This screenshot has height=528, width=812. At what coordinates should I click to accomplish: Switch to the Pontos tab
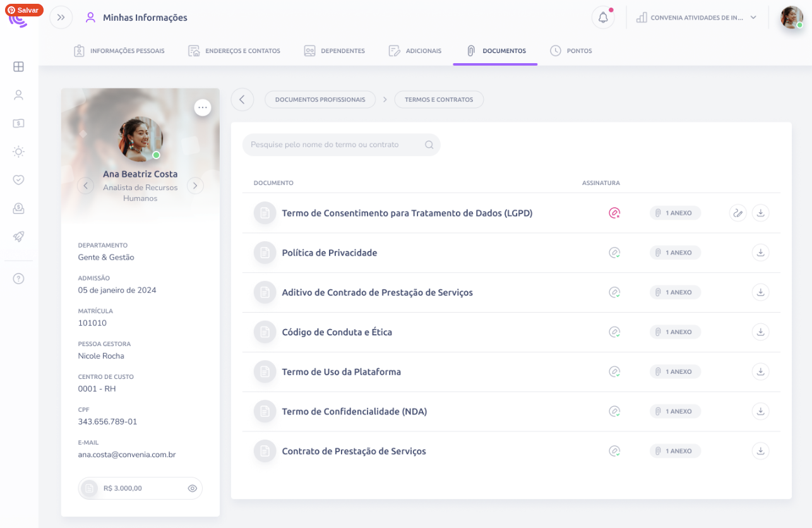click(x=571, y=51)
